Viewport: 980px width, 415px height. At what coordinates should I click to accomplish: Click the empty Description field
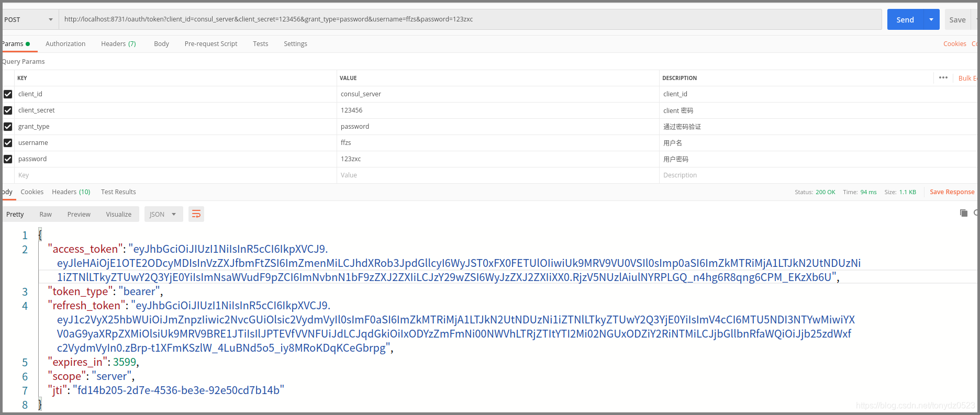click(x=818, y=175)
